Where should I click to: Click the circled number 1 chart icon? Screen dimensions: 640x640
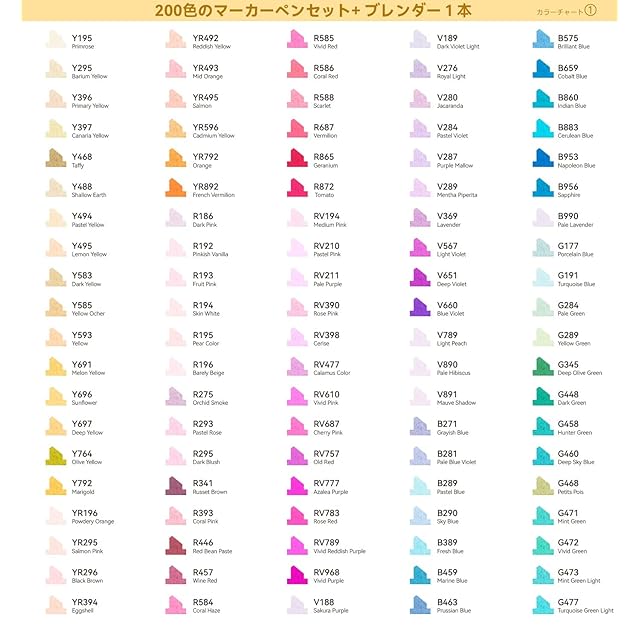coord(618,11)
